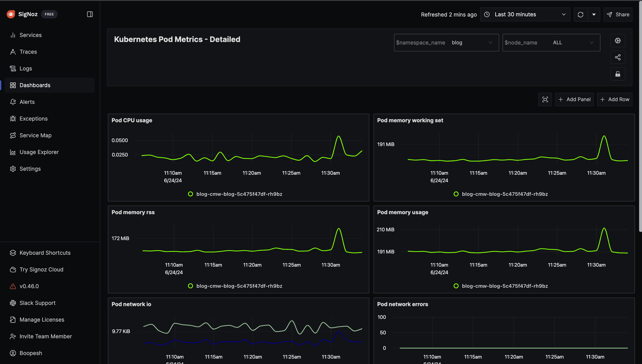Open the Exceptions page
Viewport: 642px width, 364px height.
[49, 118]
